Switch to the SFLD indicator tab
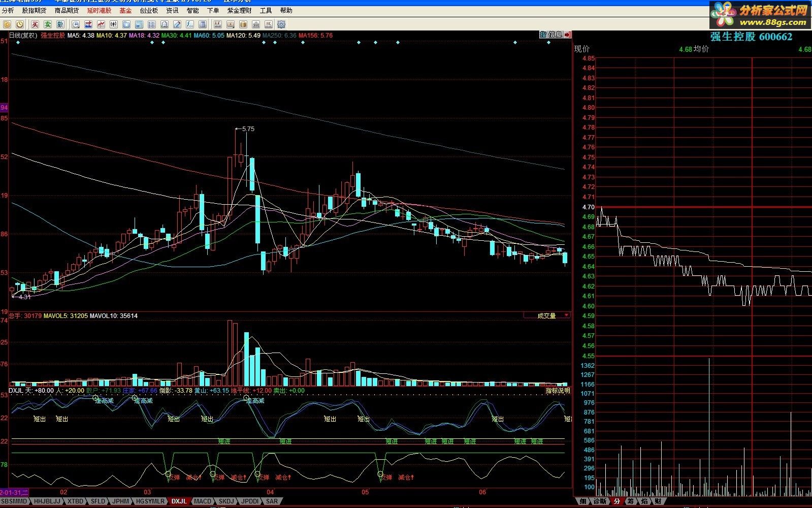812x508 pixels. pos(98,501)
